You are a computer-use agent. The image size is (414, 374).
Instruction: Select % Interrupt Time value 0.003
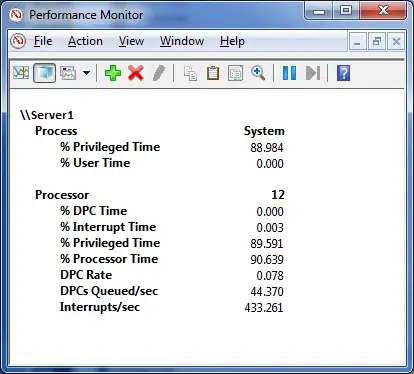(270, 228)
